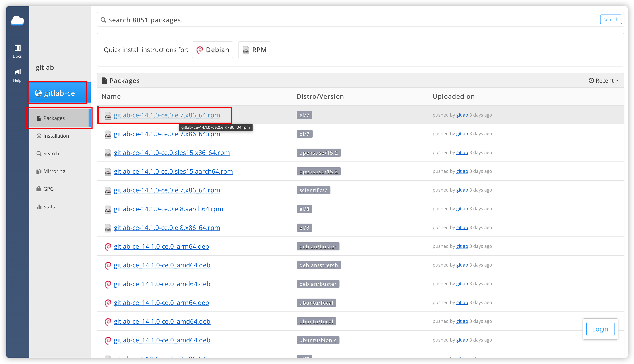Open the gitlab user link in the sidebar

point(45,68)
